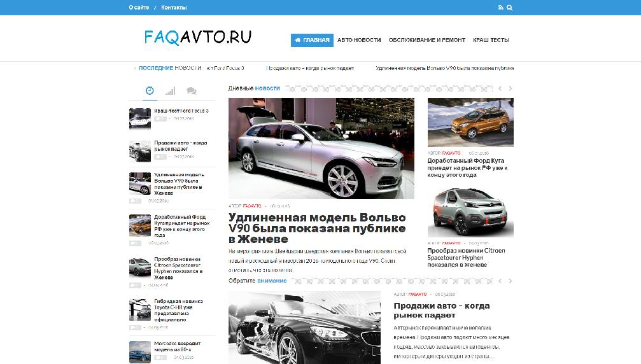Go to previous Обратите внимание slide

(500, 281)
